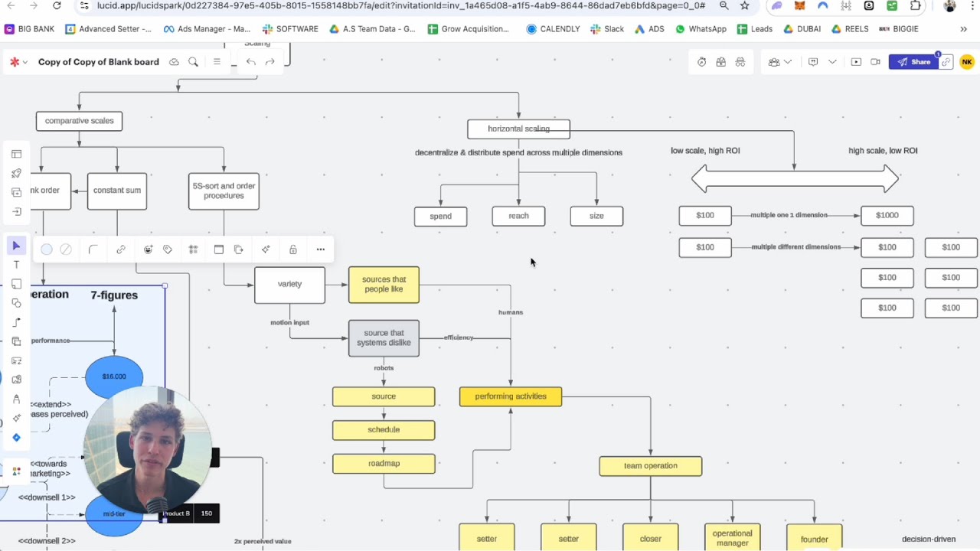Screen dimensions: 980x551
Task: Click the 'team operation' node
Action: (651, 466)
